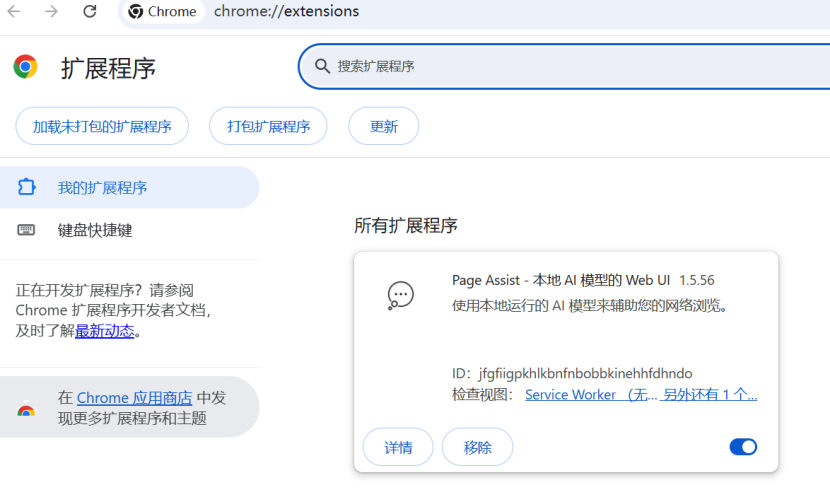Reload the extensions page
This screenshot has width=830, height=497.
tap(89, 11)
